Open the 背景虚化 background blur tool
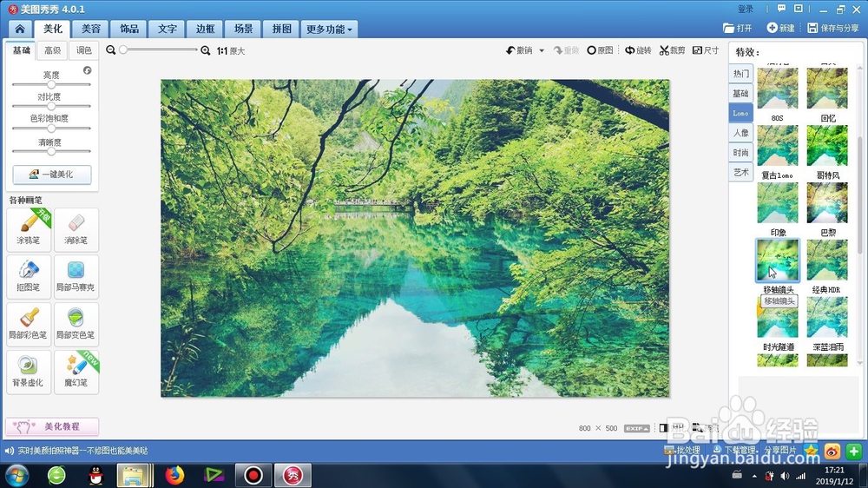The width and height of the screenshot is (868, 488). (29, 372)
